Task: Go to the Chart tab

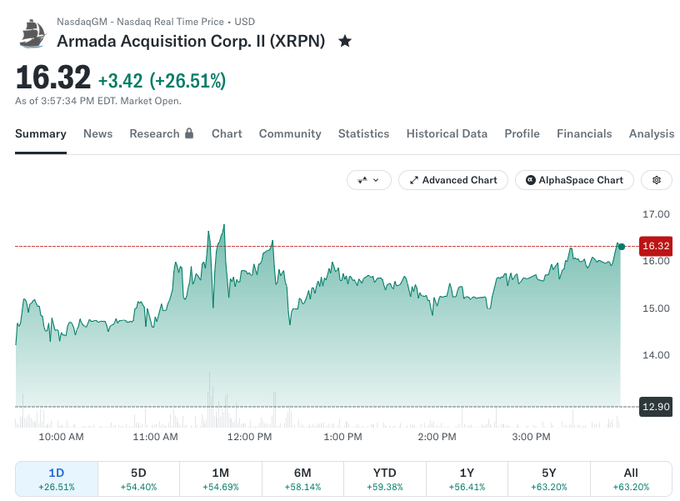Action: pos(227,134)
